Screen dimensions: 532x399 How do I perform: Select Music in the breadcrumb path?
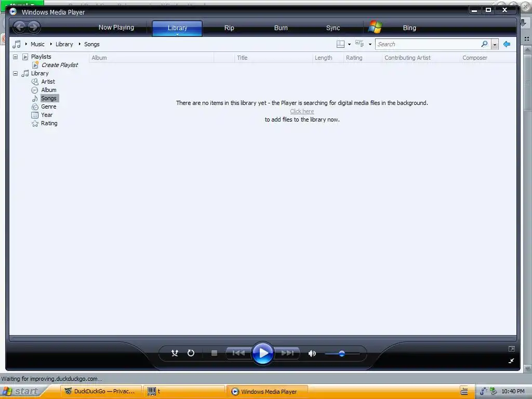point(37,44)
